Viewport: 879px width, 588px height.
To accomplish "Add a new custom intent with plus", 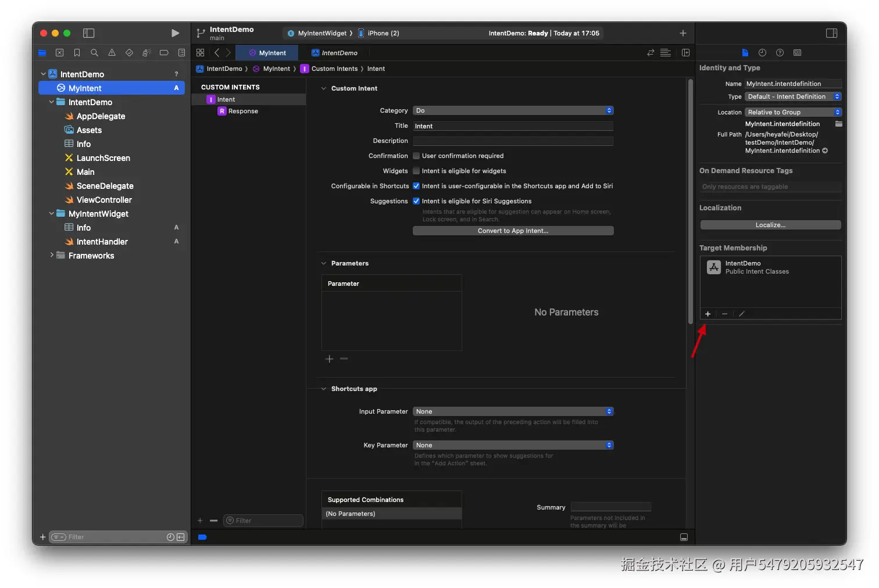I will click(200, 521).
